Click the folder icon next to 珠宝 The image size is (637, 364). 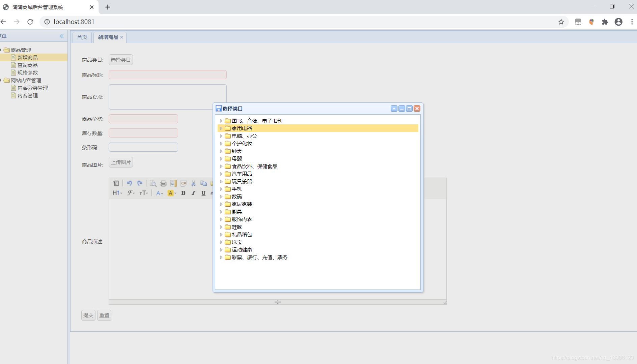pyautogui.click(x=228, y=242)
